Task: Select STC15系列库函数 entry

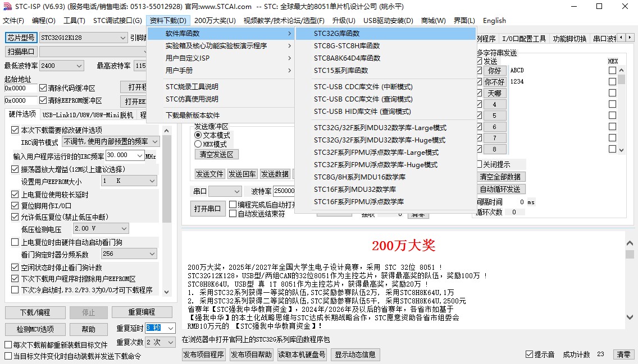Action: click(x=386, y=70)
